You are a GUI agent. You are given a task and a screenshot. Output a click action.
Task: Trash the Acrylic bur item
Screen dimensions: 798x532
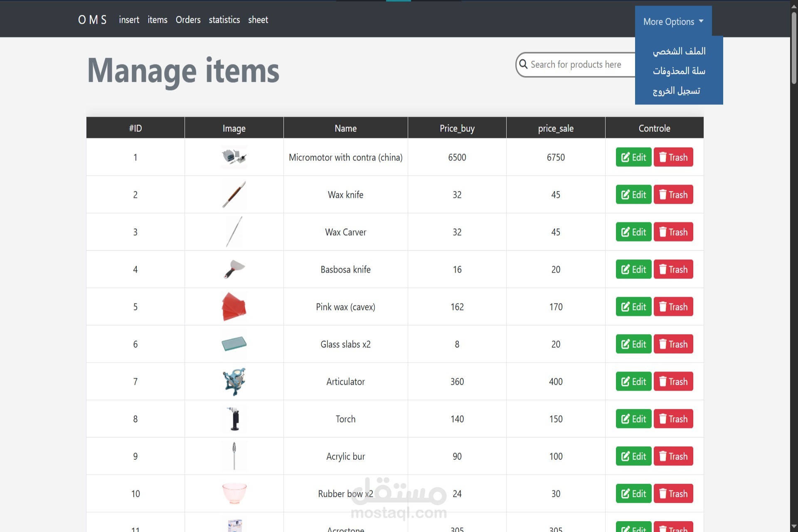[673, 456]
